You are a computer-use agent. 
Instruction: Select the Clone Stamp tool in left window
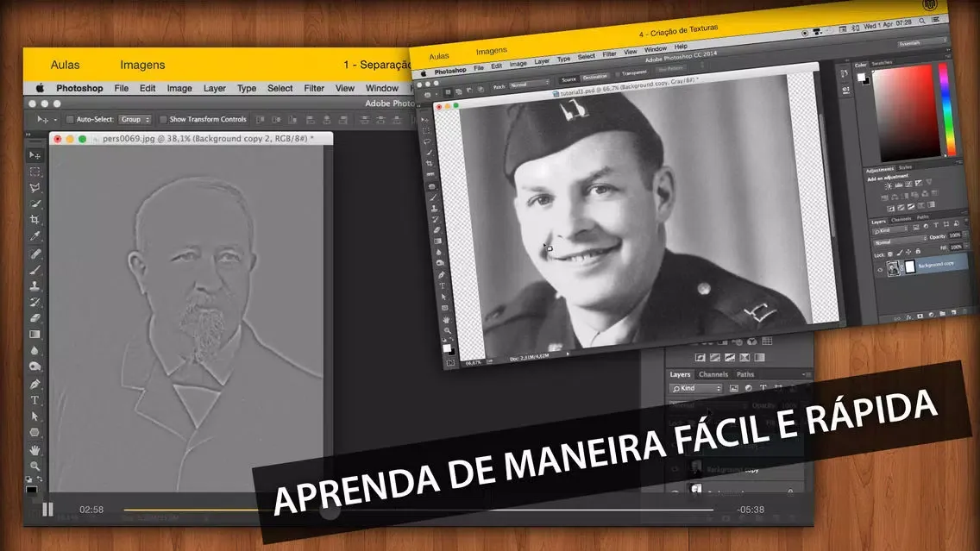(35, 286)
